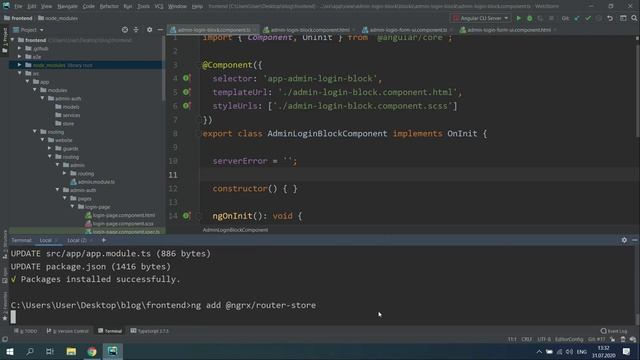640x360 pixels.
Task: Start debugging with the green bug icon
Action: [x=529, y=18]
